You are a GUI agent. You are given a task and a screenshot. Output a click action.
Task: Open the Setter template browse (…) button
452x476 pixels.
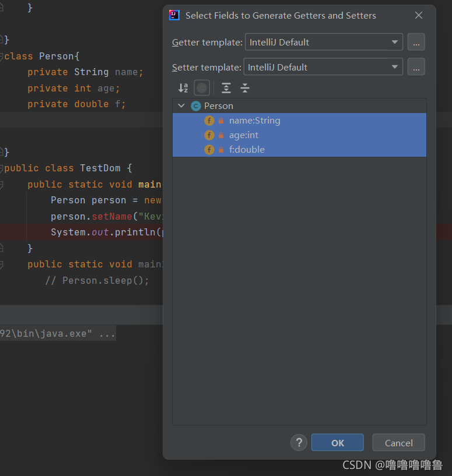point(416,67)
